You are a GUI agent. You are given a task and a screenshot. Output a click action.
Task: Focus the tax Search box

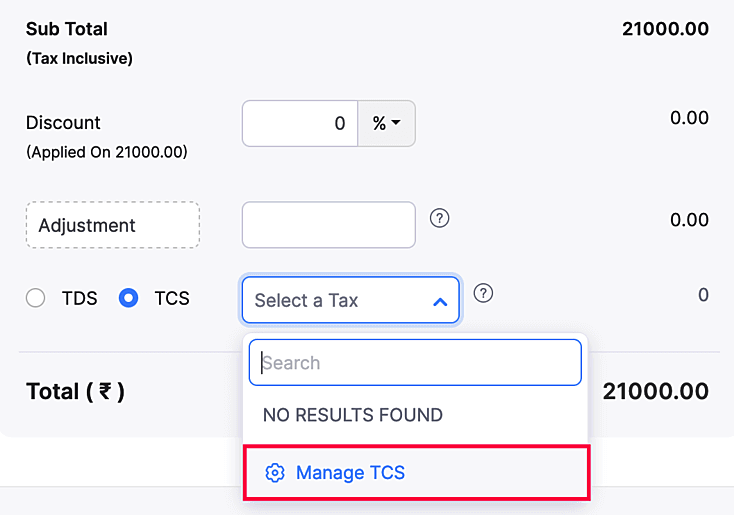click(415, 363)
